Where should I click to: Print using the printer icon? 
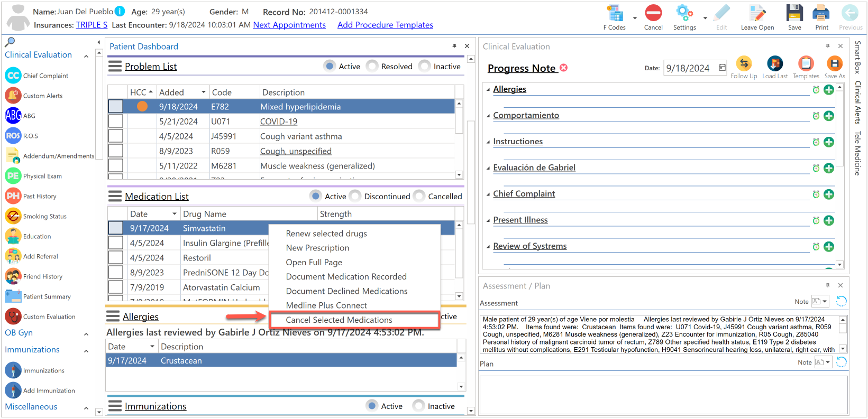[x=821, y=13]
